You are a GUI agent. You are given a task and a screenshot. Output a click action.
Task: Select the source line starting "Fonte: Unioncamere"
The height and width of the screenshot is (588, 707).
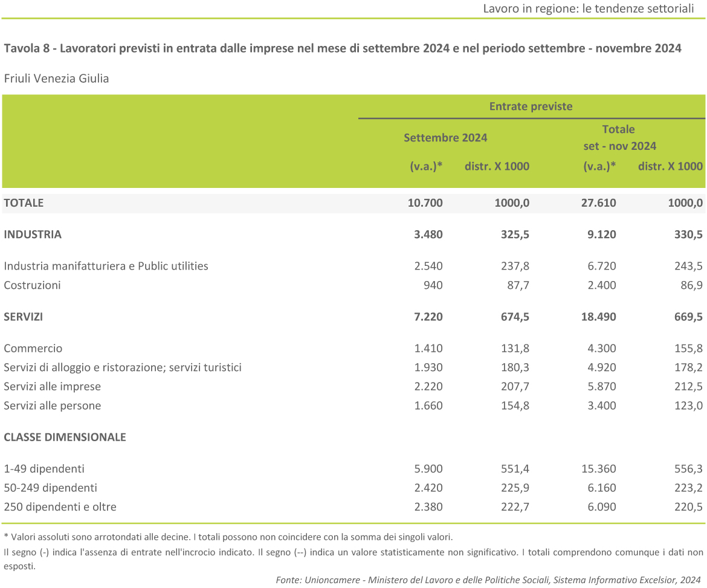pyautogui.click(x=488, y=580)
